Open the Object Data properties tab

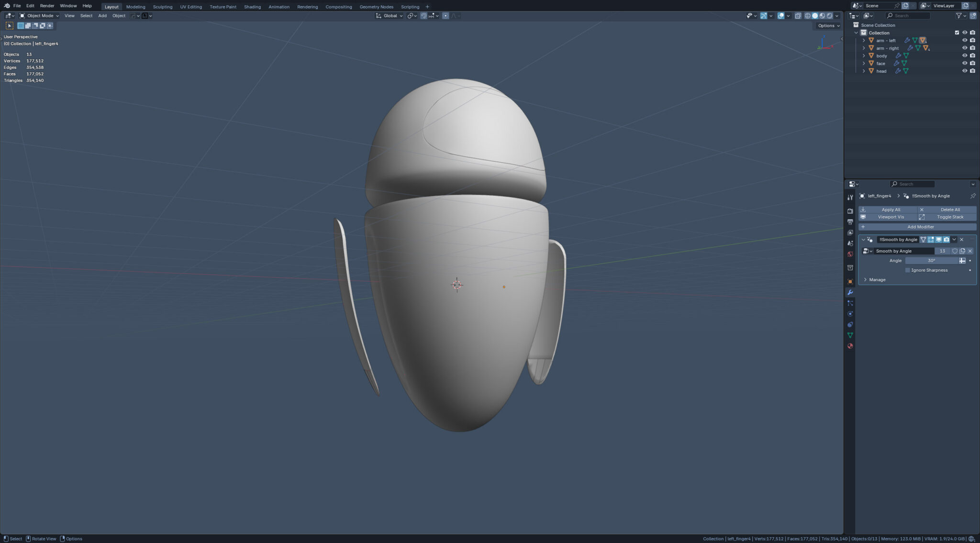850,335
